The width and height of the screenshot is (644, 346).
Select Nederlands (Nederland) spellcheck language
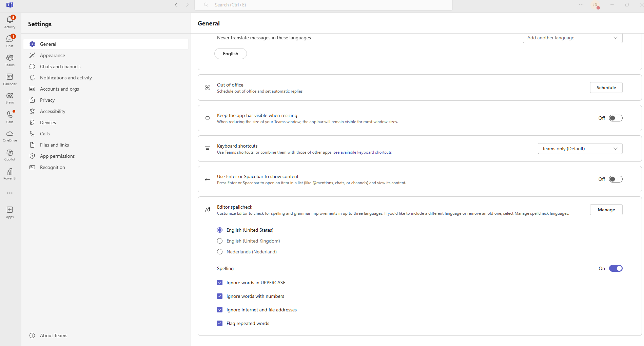click(x=220, y=252)
